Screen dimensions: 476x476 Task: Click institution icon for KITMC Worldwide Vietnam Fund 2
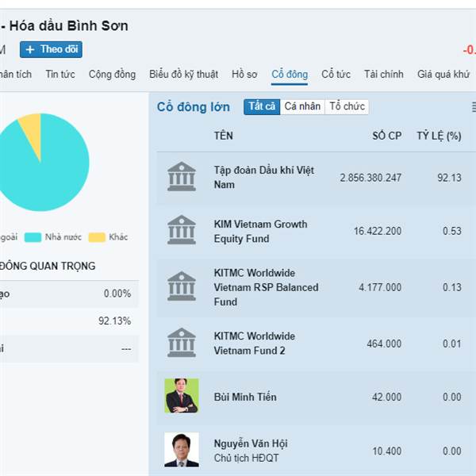182,343
